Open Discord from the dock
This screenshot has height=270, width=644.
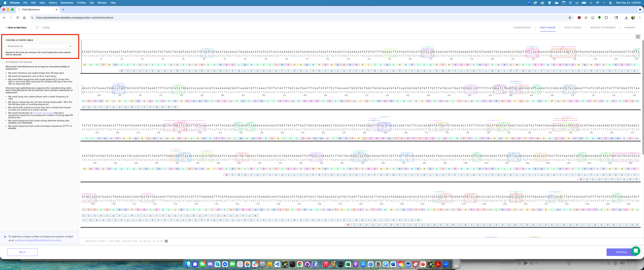click(210, 264)
